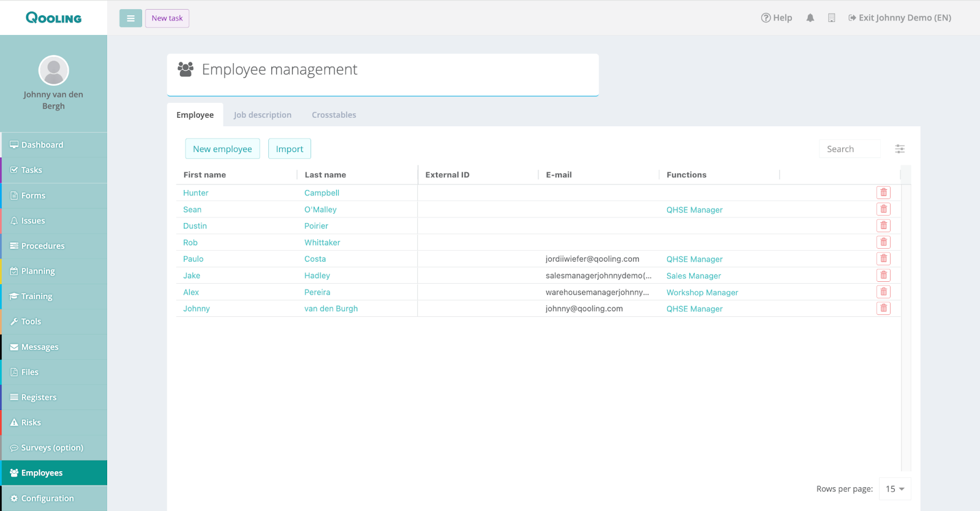Open Hadley last name link

coord(317,276)
